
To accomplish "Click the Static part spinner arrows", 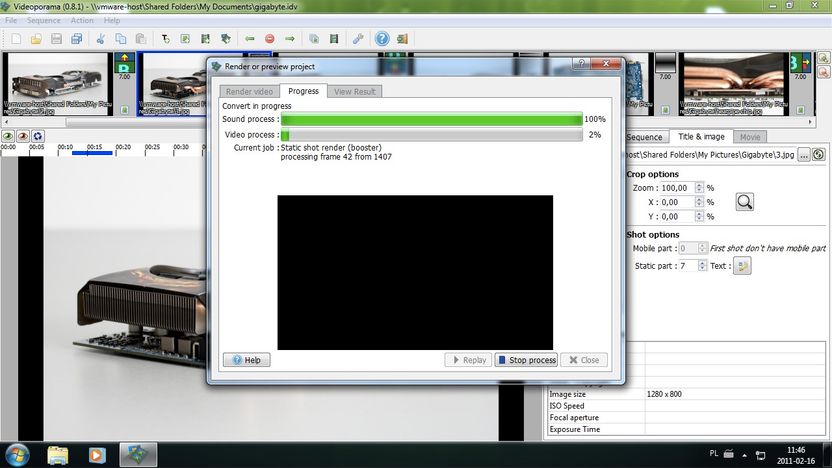I will pos(702,266).
